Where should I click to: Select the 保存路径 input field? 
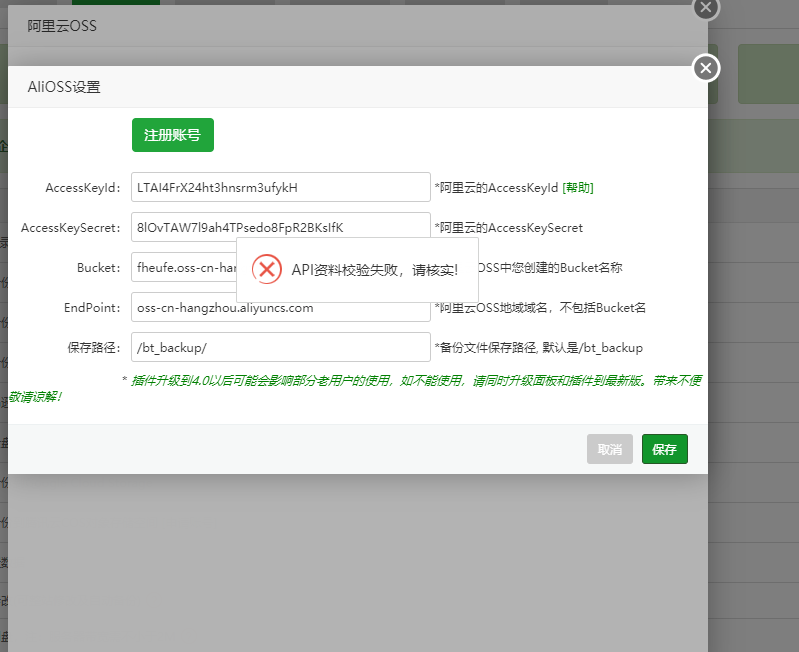(x=280, y=348)
